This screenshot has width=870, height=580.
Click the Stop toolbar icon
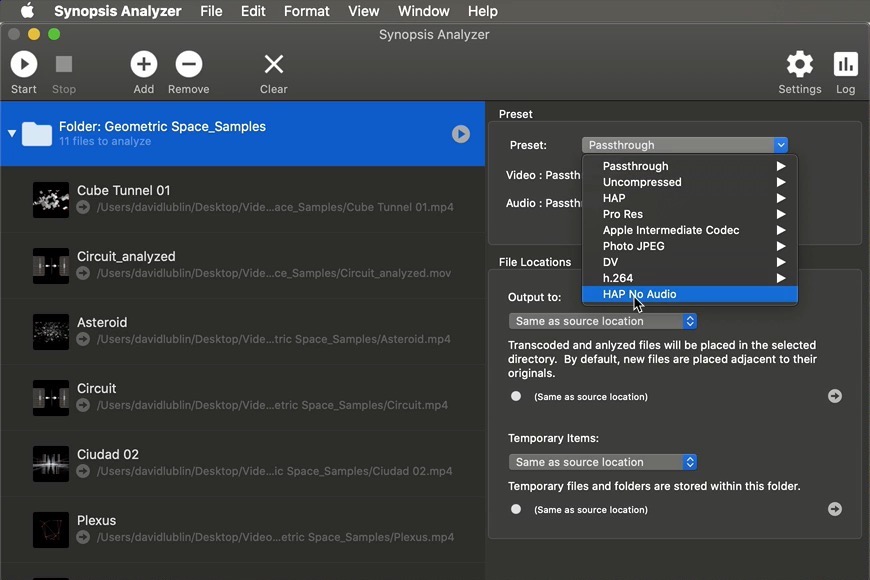click(64, 64)
